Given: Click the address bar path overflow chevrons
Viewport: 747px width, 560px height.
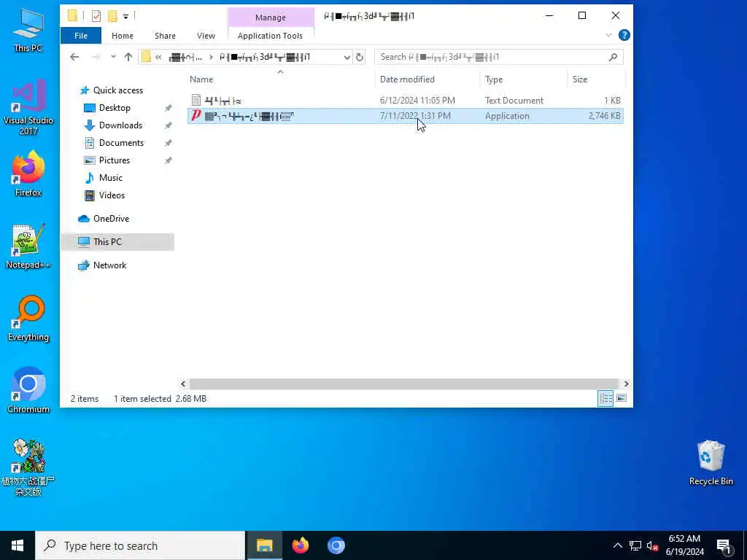Looking at the screenshot, I should [x=158, y=57].
